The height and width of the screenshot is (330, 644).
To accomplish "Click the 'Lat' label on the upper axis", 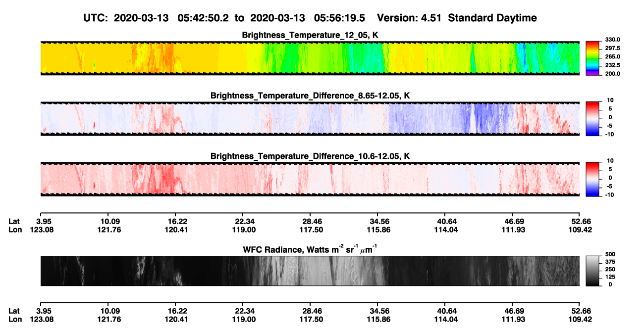I will (x=14, y=221).
